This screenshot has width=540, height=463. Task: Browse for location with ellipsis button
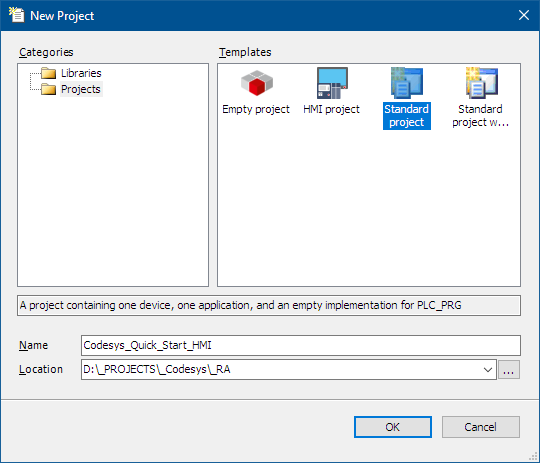click(509, 370)
